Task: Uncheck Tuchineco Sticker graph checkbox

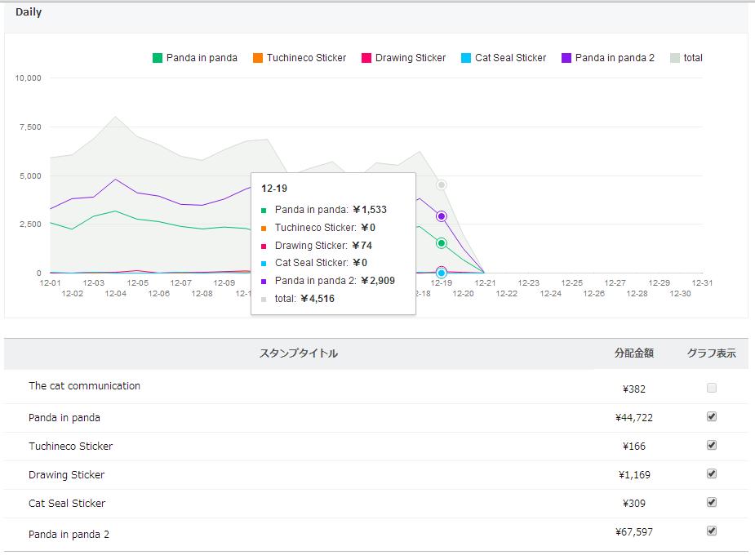Action: pyautogui.click(x=712, y=445)
